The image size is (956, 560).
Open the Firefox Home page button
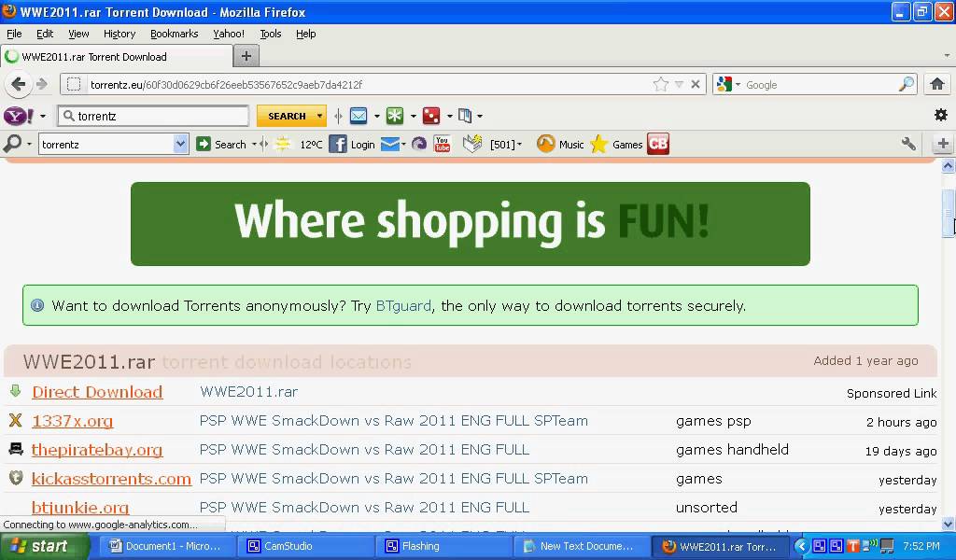pos(937,84)
